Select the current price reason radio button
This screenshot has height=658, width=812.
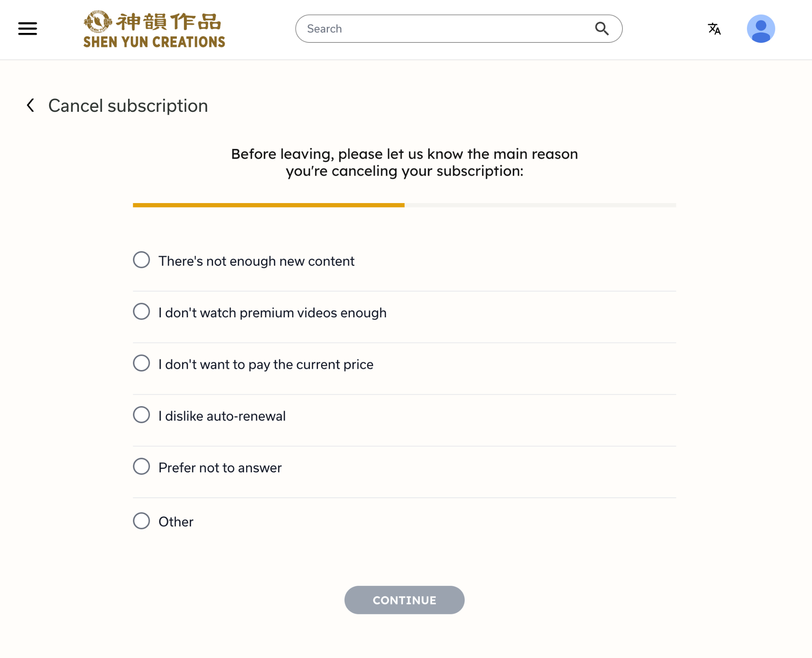[141, 363]
